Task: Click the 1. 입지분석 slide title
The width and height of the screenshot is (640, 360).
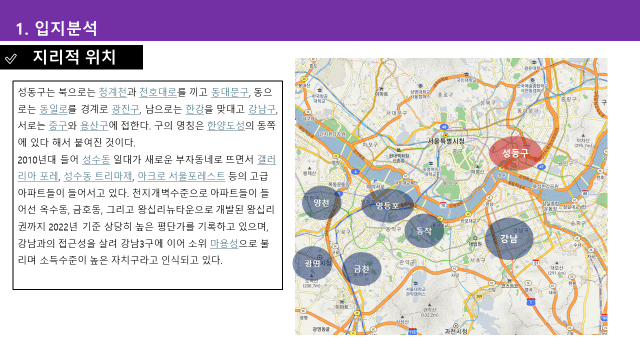Action: click(56, 28)
